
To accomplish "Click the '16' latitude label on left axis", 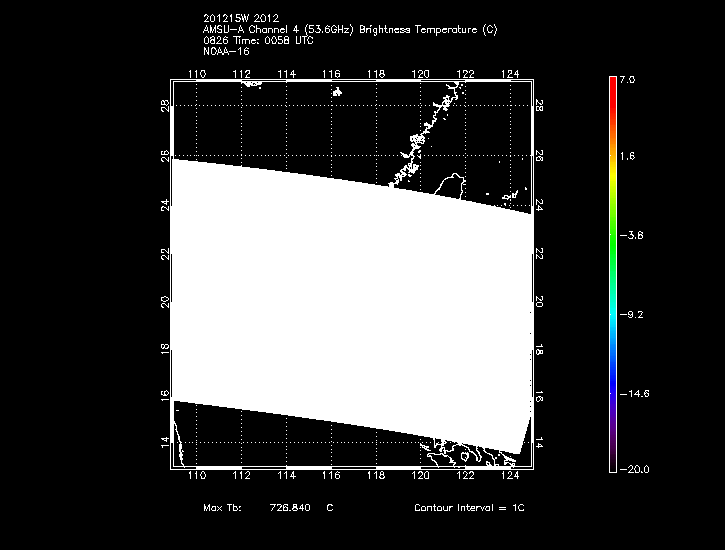I will [x=165, y=396].
